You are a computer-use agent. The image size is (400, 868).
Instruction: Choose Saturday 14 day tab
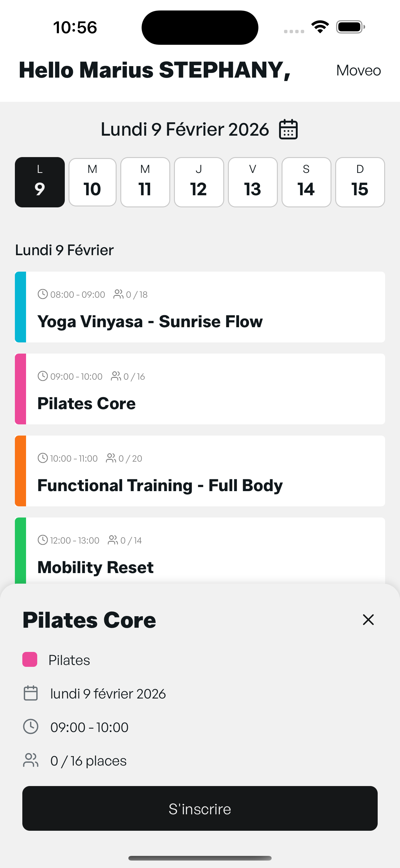(306, 182)
